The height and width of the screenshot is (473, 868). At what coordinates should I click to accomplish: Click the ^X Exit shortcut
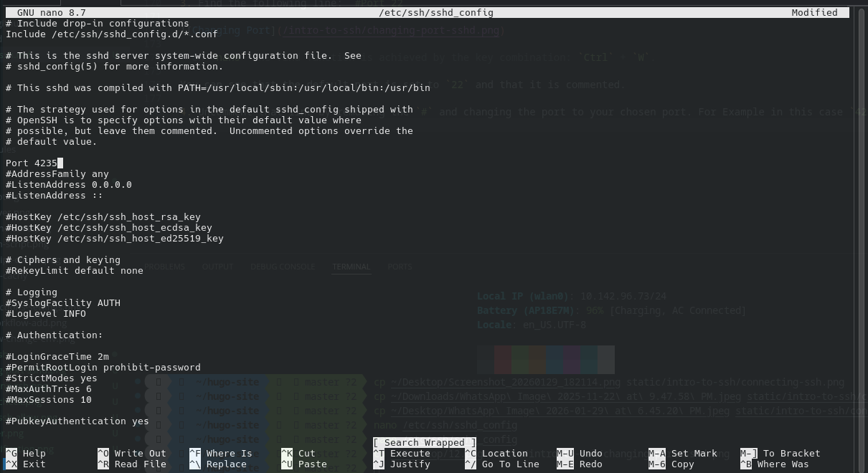(26, 464)
